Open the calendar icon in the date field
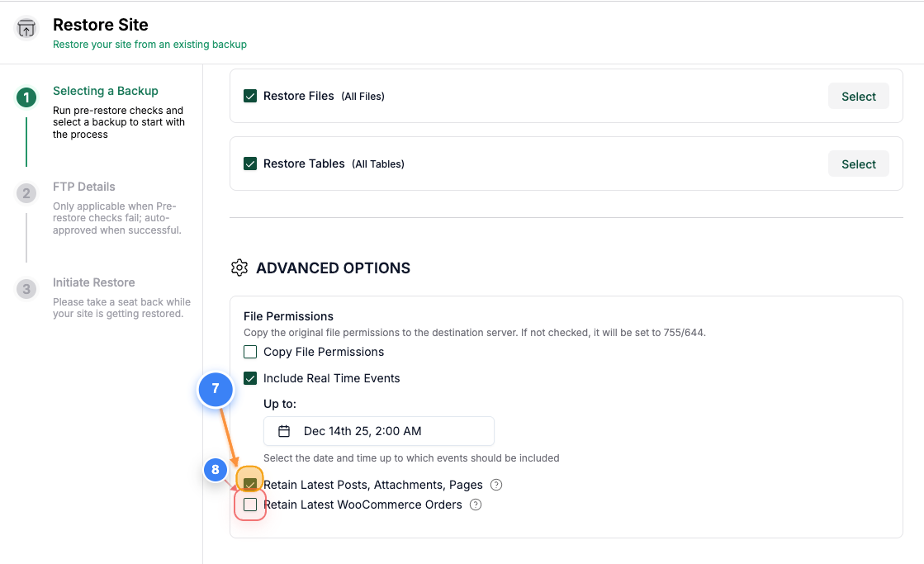Screen dimensions: 924x564 [x=285, y=431]
